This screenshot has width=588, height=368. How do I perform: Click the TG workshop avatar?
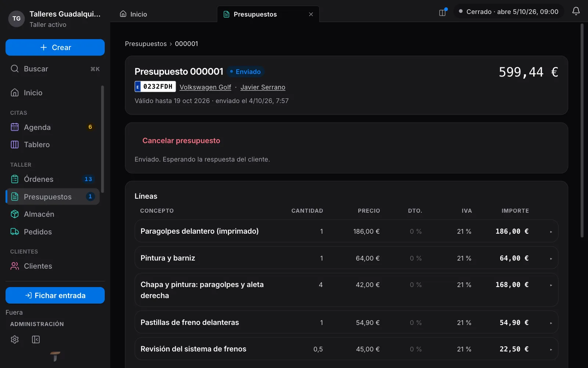point(17,18)
